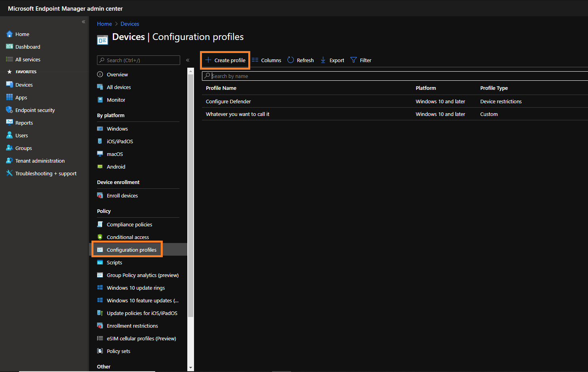The width and height of the screenshot is (588, 372).
Task: Export the profiles list
Action: coord(332,60)
